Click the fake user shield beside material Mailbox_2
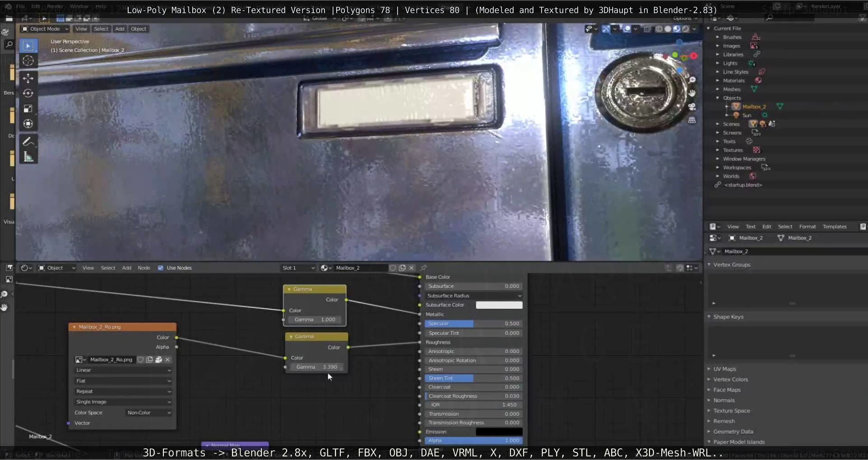Image resolution: width=868 pixels, height=460 pixels. [x=393, y=268]
